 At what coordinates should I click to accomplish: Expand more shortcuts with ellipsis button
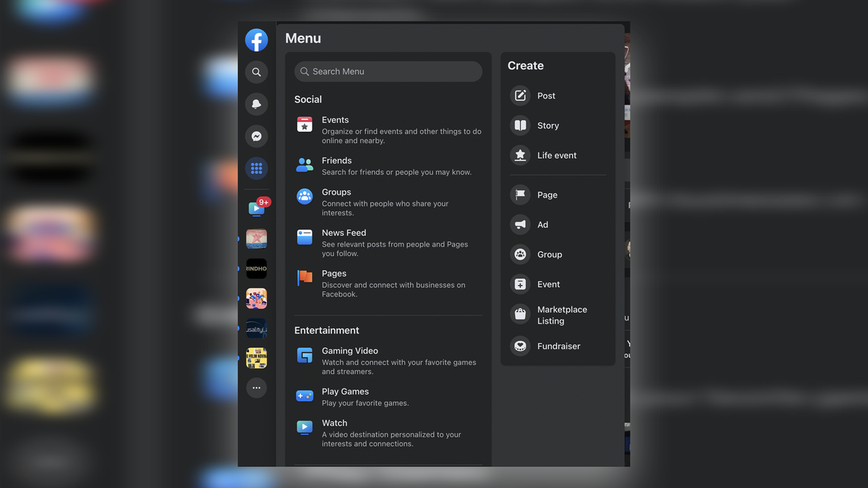point(256,388)
